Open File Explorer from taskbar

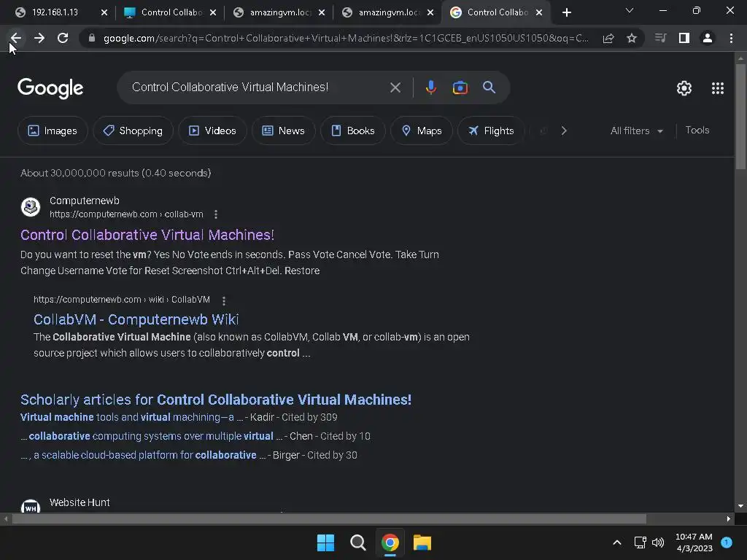[x=422, y=542]
